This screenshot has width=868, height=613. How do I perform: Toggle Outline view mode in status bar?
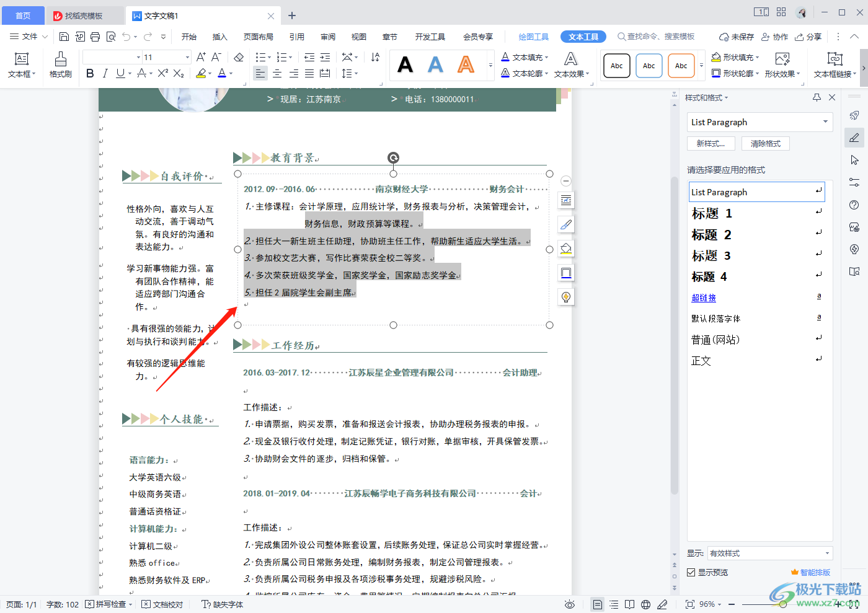[x=614, y=604]
